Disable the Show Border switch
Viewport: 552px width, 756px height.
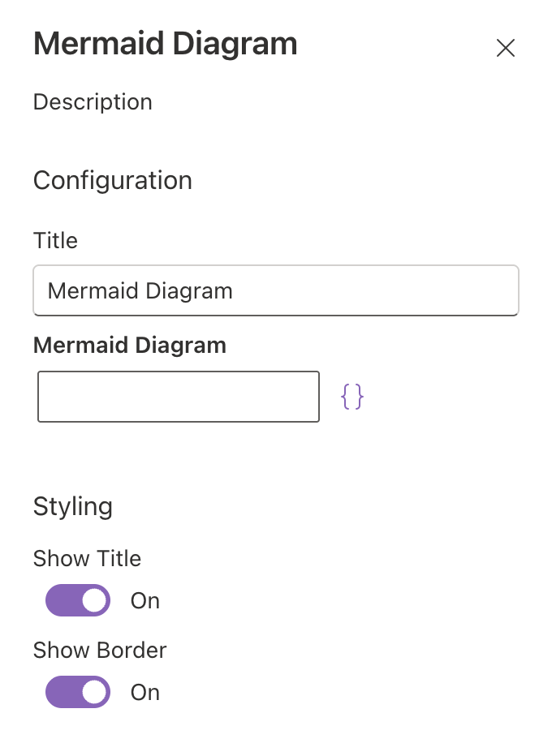click(x=78, y=692)
